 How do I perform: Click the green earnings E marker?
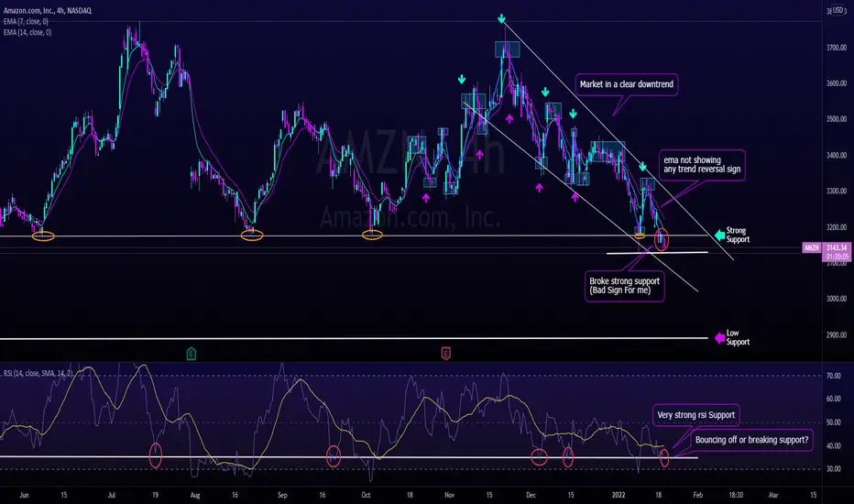pos(192,354)
